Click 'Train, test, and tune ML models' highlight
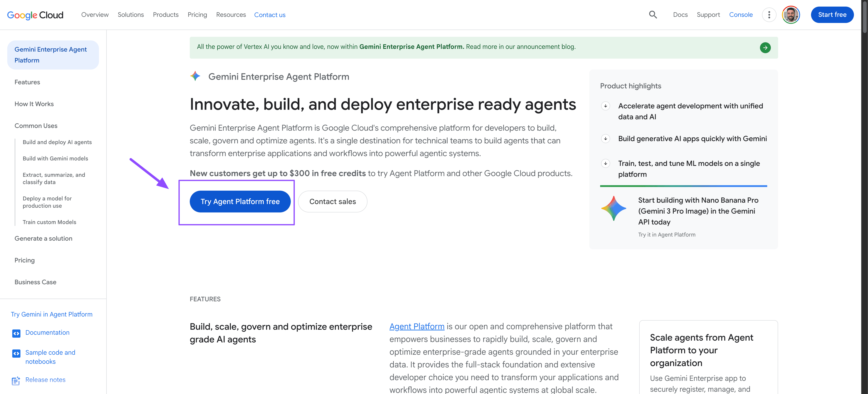The width and height of the screenshot is (868, 394). [689, 169]
